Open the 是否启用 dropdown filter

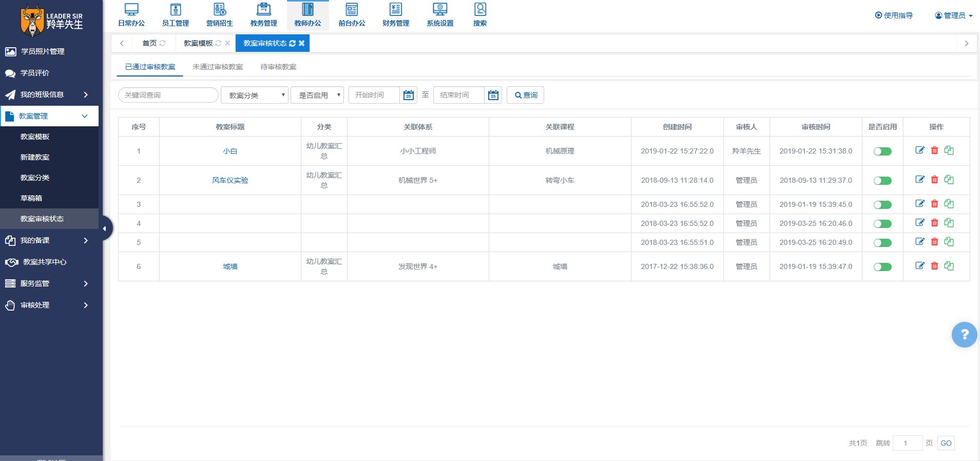[317, 95]
